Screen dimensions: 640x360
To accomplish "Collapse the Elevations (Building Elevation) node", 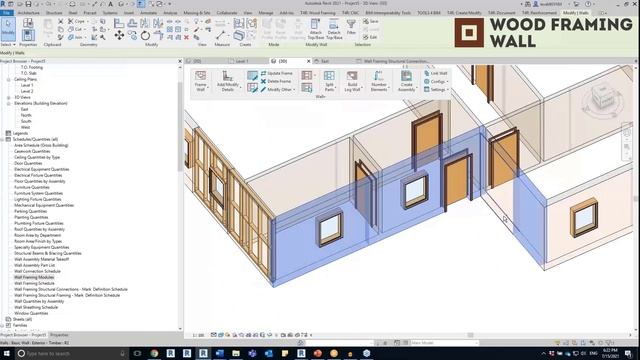I will coord(9,104).
